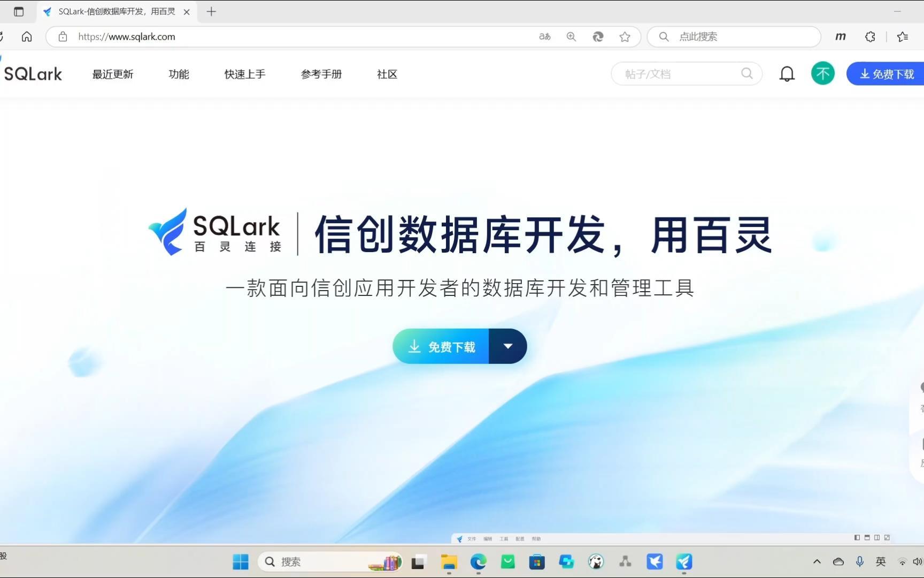
Task: Launch the SQLark app on taskbar
Action: coord(684,561)
